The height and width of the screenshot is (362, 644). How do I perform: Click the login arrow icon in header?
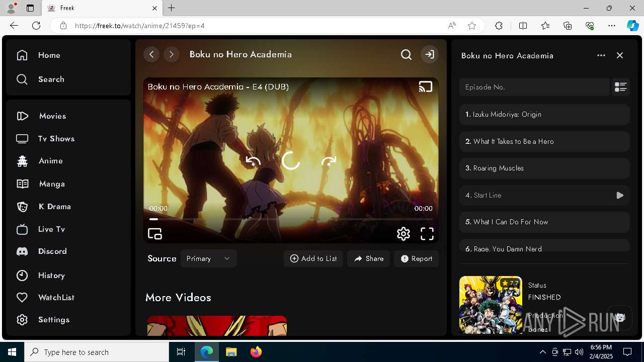click(x=429, y=54)
